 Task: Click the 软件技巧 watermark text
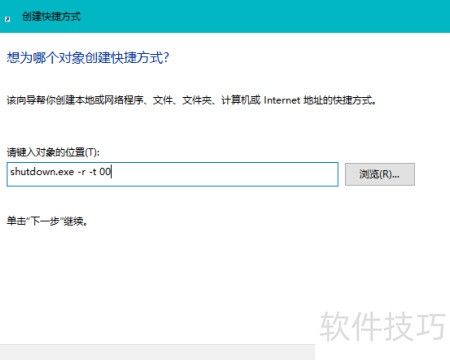383,326
